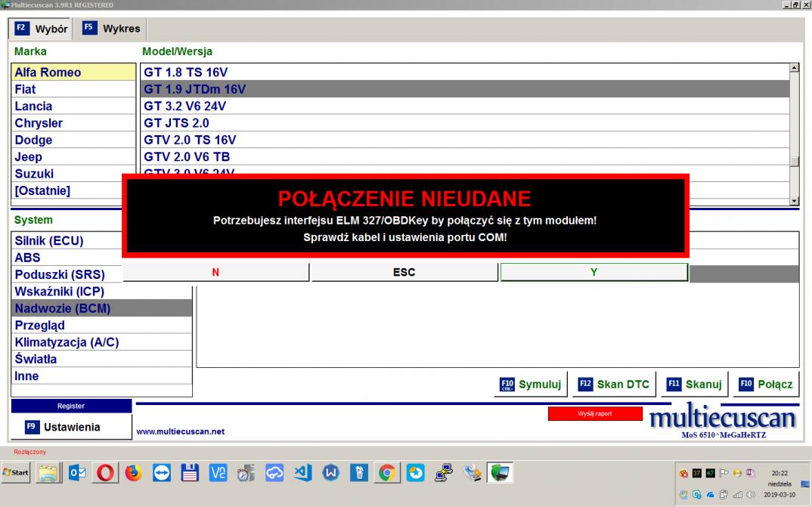Click the red Wyślij raport button
The width and height of the screenshot is (812, 507).
[594, 413]
